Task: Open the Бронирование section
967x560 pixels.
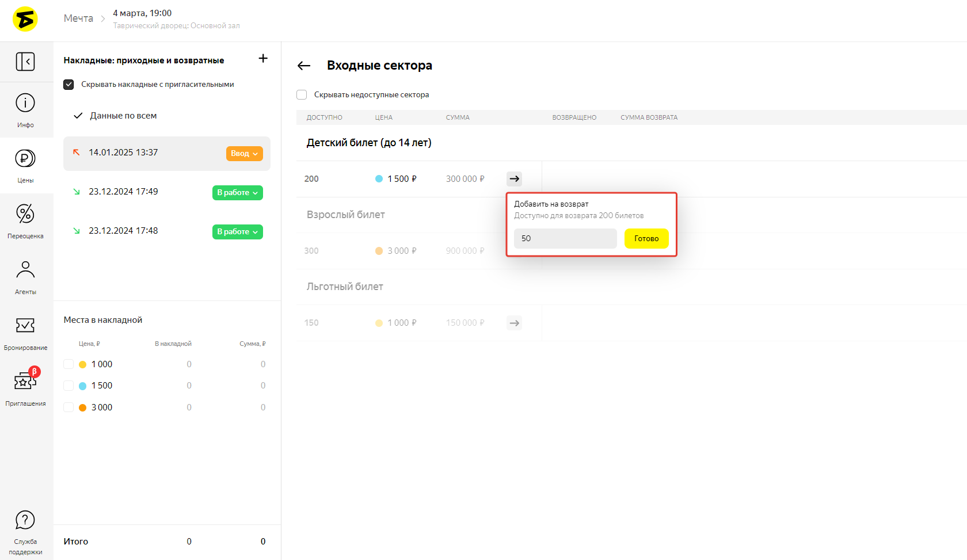Action: click(25, 333)
